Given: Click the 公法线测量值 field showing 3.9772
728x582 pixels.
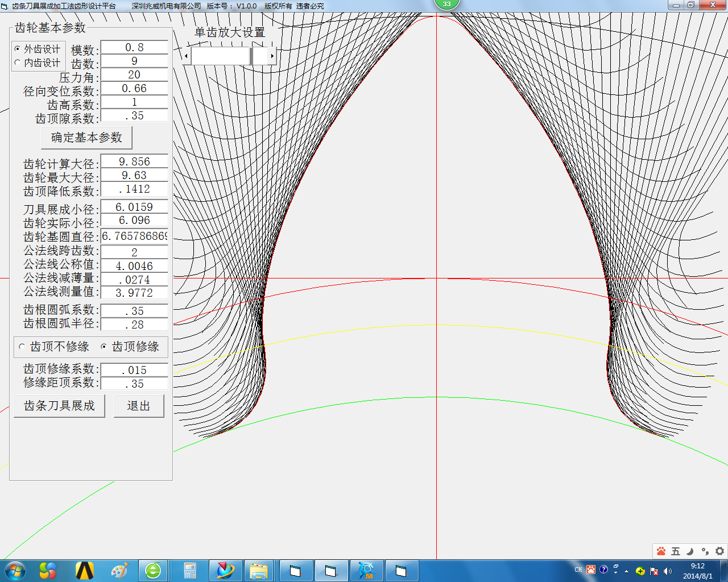Looking at the screenshot, I should [134, 293].
